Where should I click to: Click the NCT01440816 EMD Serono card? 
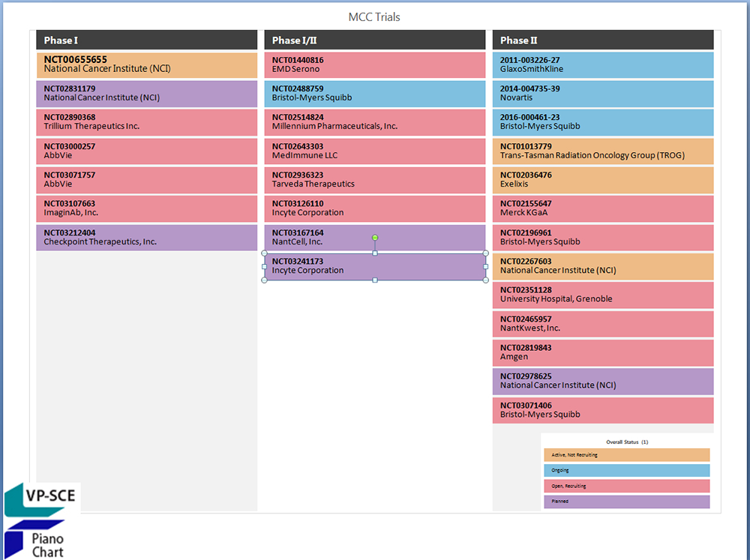pyautogui.click(x=375, y=65)
